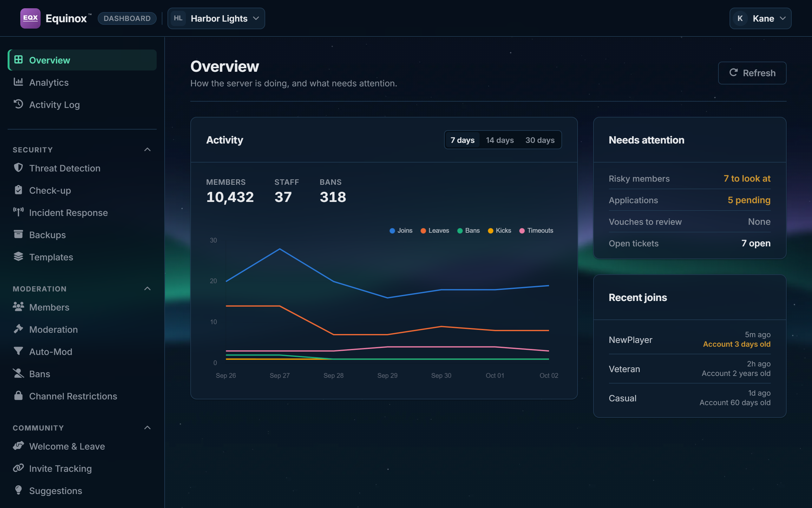Click the Moderation gavel icon
The image size is (812, 508).
[x=18, y=329]
